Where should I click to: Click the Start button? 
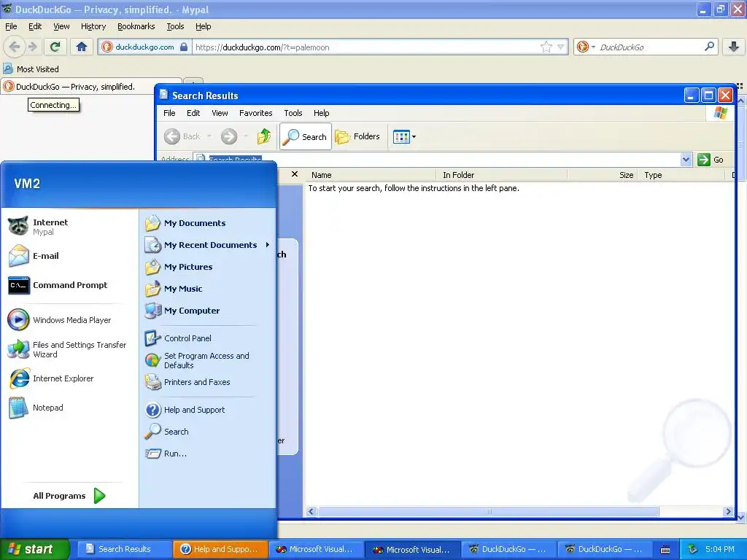point(34,549)
